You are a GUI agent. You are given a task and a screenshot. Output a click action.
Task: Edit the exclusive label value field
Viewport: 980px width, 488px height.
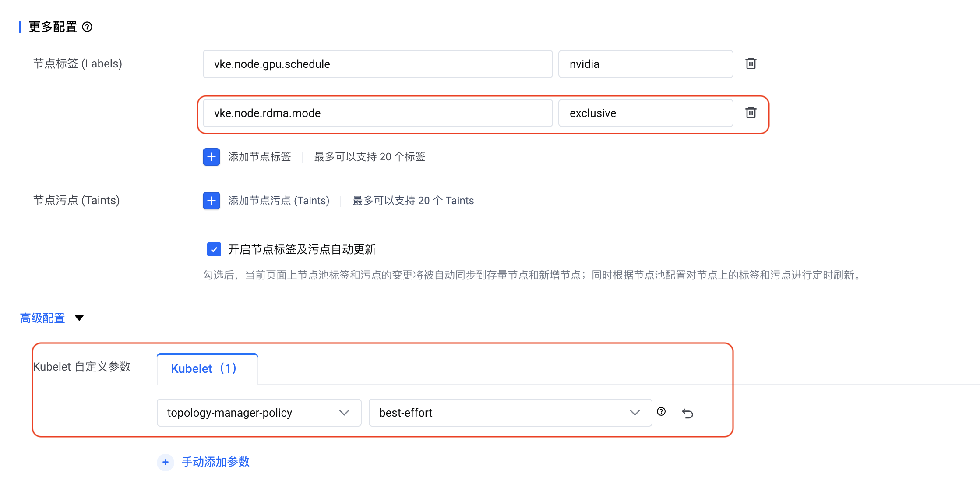coord(645,113)
